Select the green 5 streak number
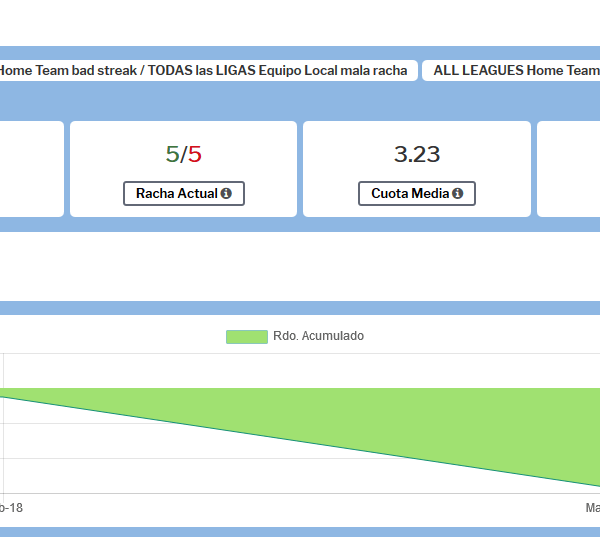This screenshot has height=542, width=600. coord(172,154)
